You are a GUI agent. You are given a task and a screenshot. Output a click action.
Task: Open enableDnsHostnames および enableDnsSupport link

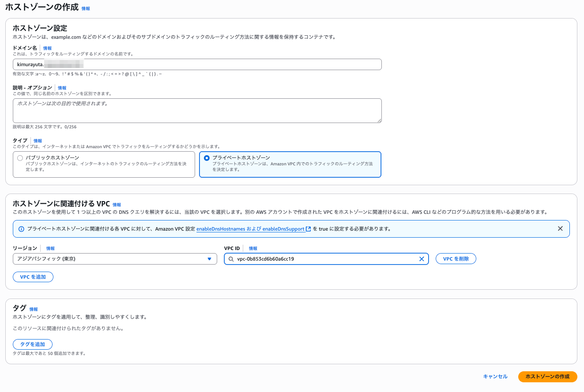coord(251,229)
